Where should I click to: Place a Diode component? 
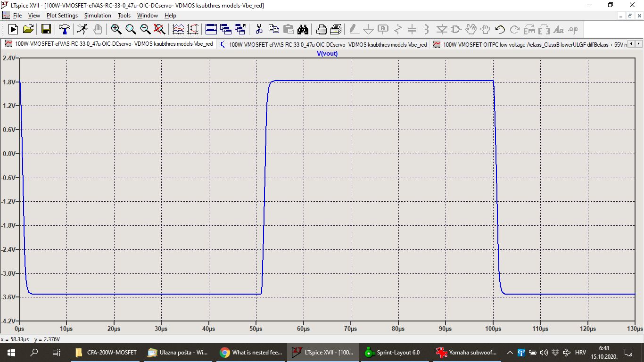[441, 29]
